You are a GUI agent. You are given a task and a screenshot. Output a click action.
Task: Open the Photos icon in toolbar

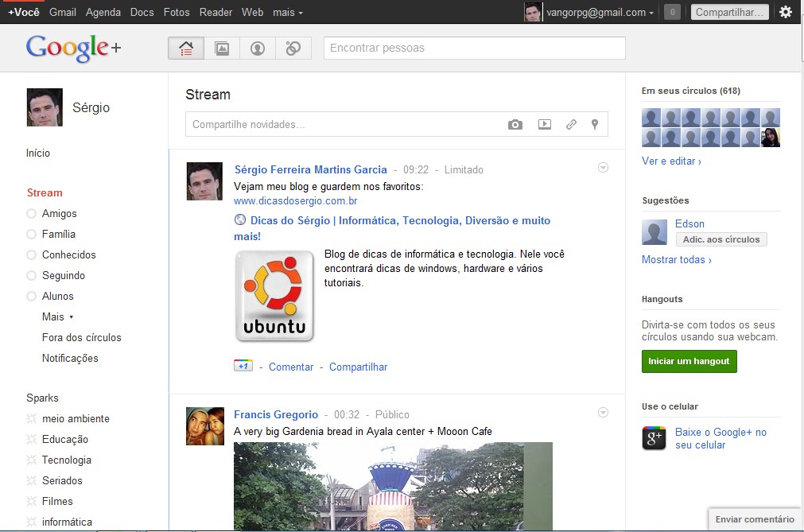222,49
